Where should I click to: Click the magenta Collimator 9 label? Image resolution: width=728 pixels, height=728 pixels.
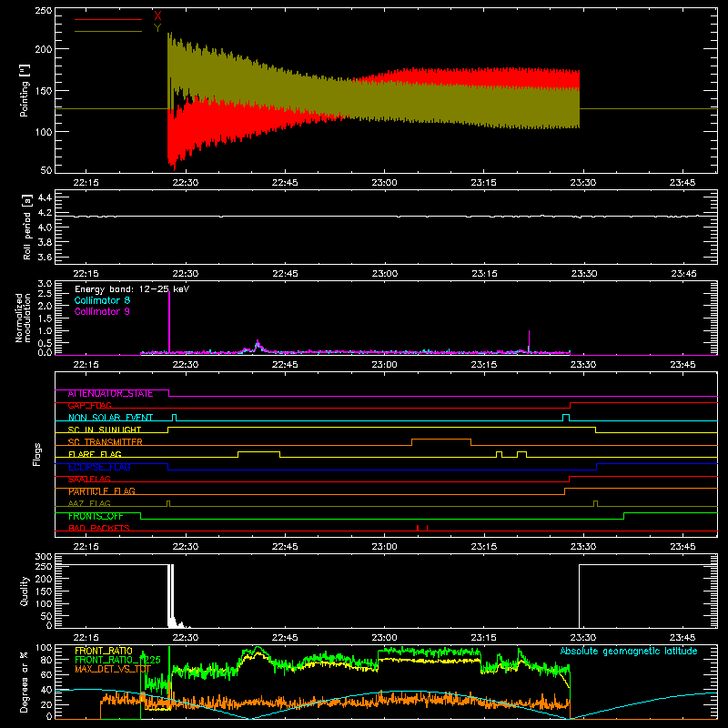[102, 311]
